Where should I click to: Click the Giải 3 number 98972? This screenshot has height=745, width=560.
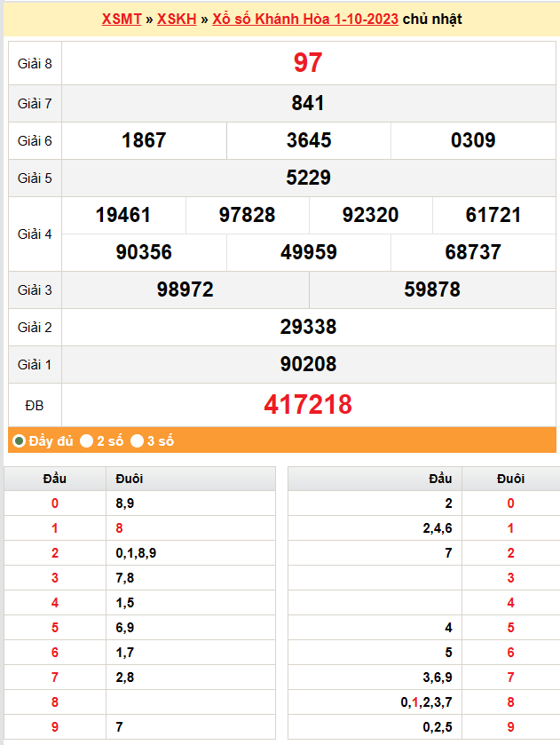185,289
